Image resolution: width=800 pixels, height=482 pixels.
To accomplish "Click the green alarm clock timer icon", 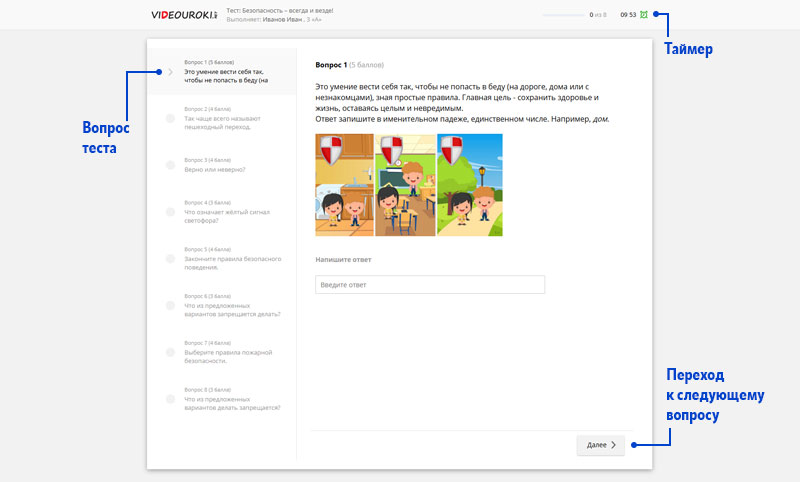I will [644, 15].
